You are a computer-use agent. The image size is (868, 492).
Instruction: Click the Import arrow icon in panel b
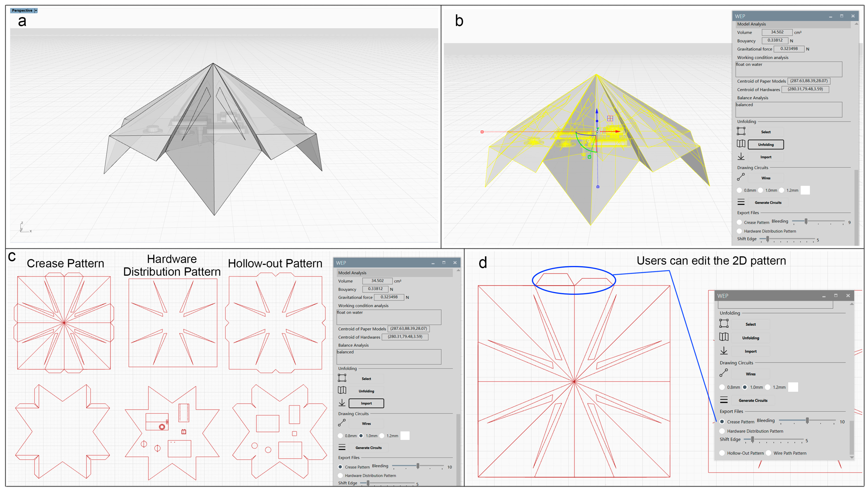[741, 156]
